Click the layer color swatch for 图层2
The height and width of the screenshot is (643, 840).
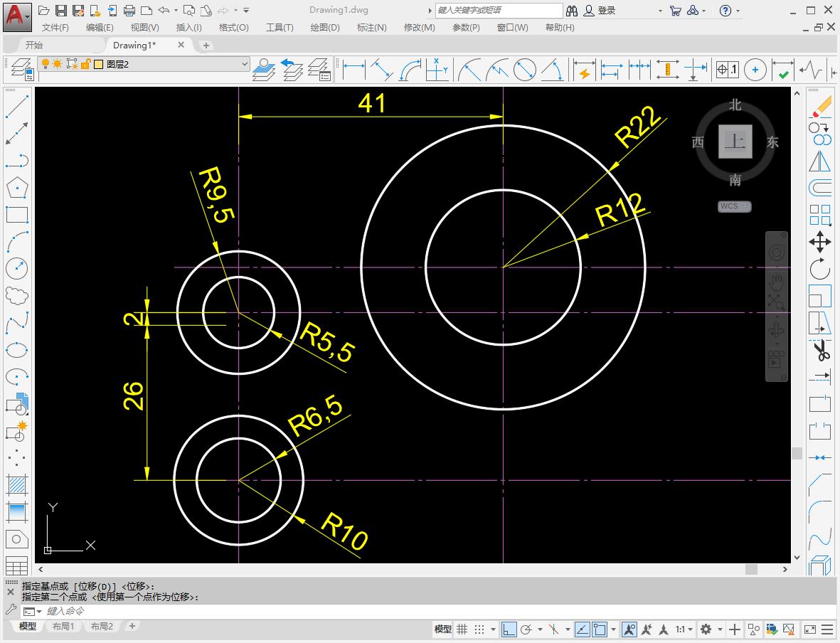(99, 64)
